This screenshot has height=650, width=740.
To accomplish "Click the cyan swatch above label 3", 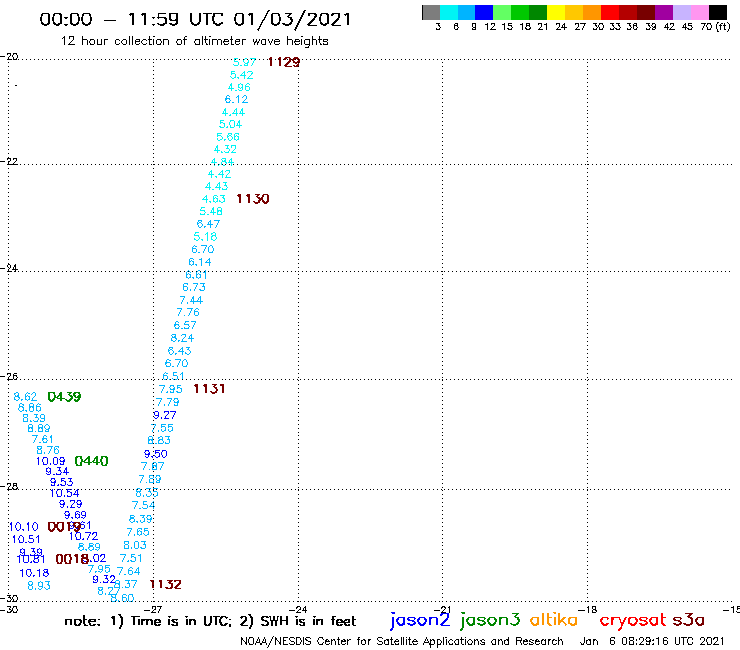I will point(449,12).
